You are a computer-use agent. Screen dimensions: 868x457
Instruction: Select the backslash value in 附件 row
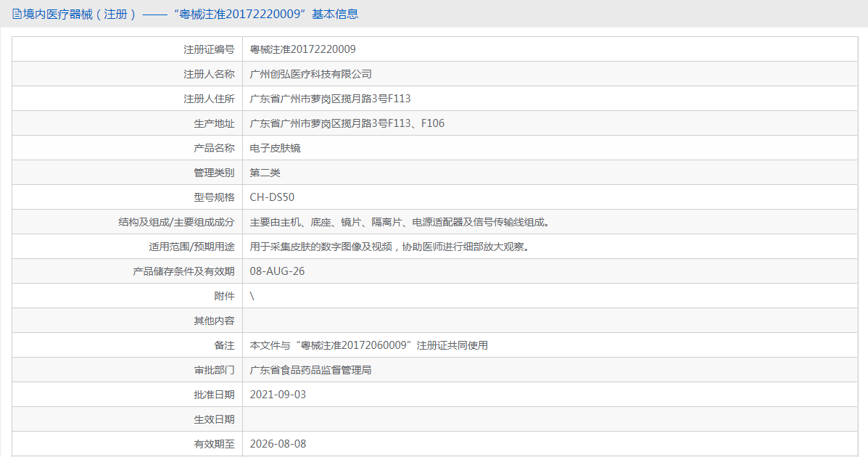point(252,296)
